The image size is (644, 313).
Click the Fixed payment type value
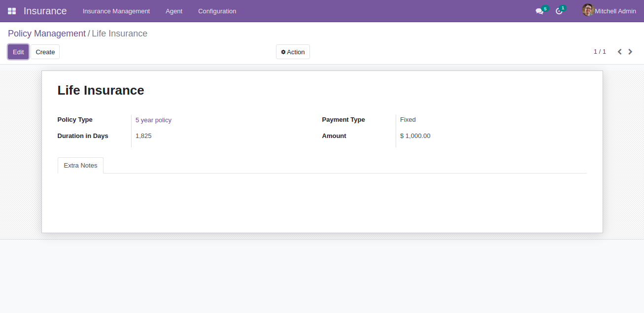[x=408, y=120]
